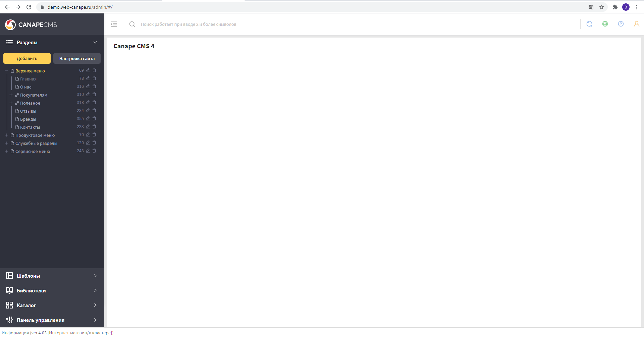Click the edit pencil for Контакты

pyautogui.click(x=88, y=127)
